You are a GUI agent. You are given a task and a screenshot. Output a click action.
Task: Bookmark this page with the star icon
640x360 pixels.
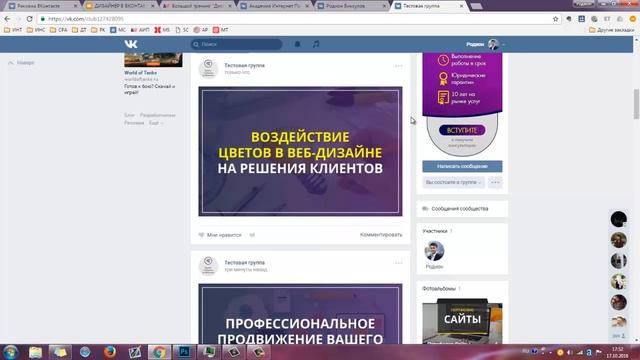click(556, 19)
